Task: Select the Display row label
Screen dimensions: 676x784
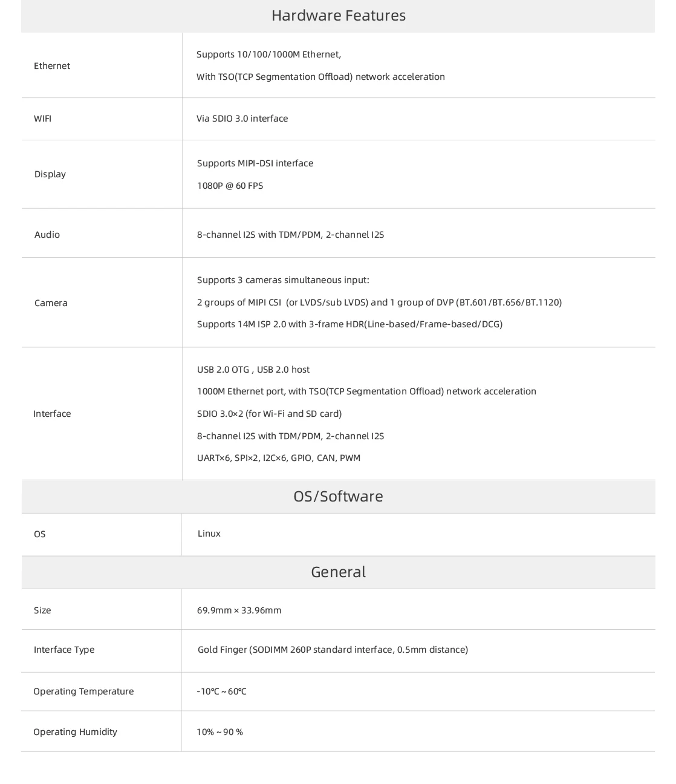Action: point(50,174)
